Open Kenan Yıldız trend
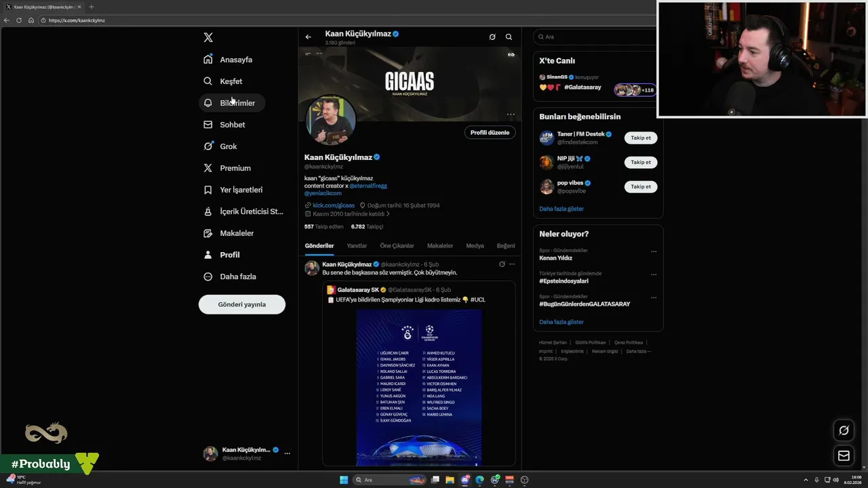 click(556, 258)
